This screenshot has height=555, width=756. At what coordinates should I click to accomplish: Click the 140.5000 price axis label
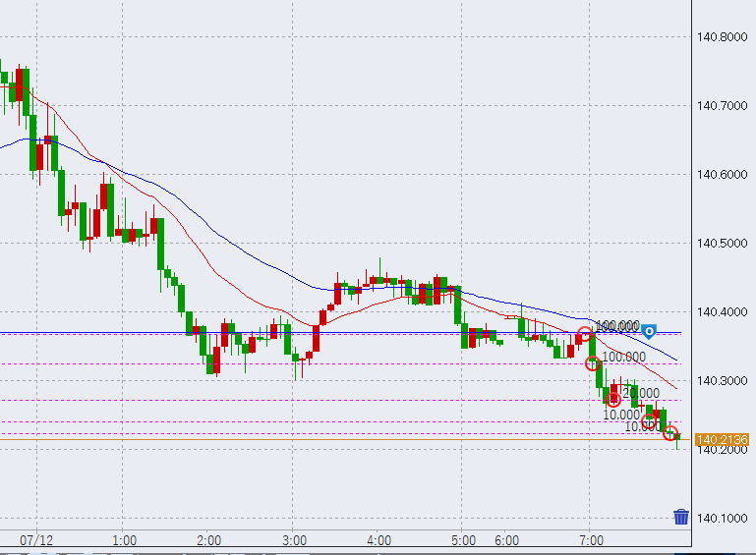click(x=722, y=244)
